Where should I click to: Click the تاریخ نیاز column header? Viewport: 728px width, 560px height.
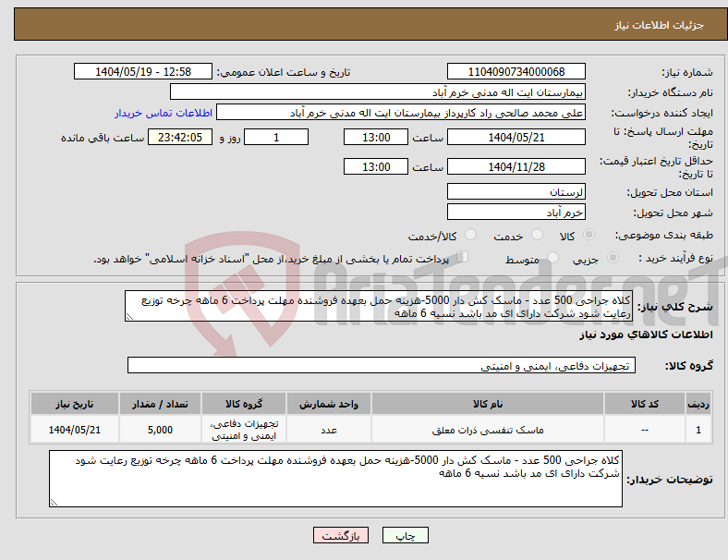click(74, 404)
